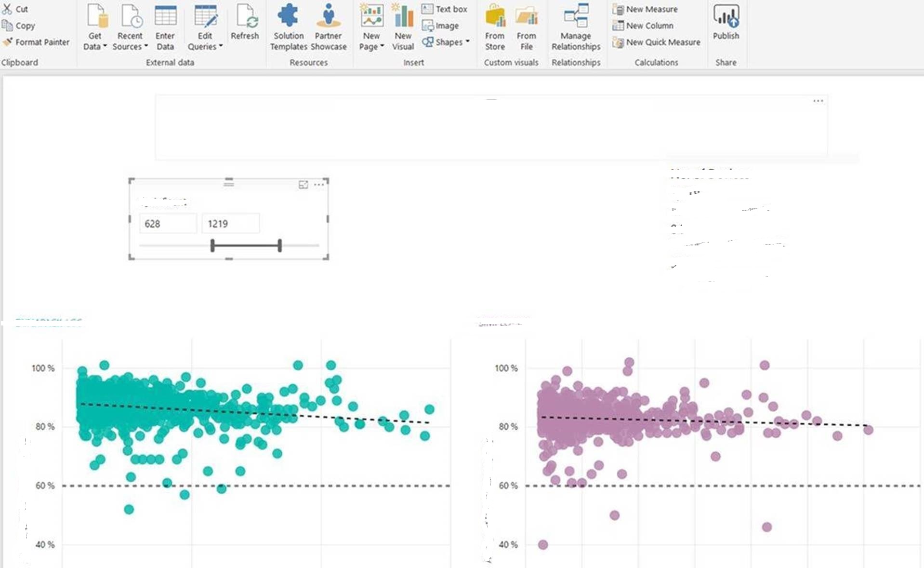The image size is (924, 568).
Task: Insert a New Visual
Action: (403, 27)
